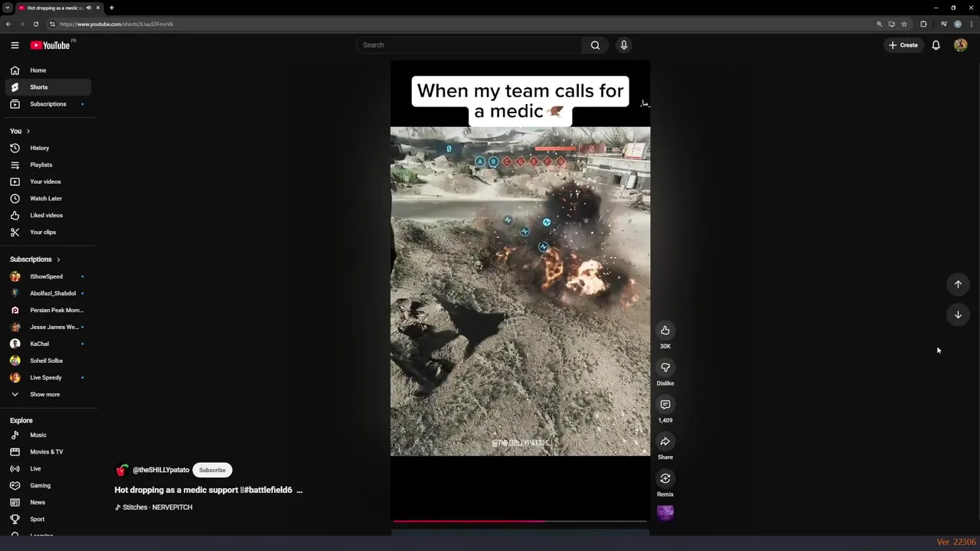The height and width of the screenshot is (551, 980).
Task: Mute tab via speaker icon on tab
Action: [x=89, y=8]
